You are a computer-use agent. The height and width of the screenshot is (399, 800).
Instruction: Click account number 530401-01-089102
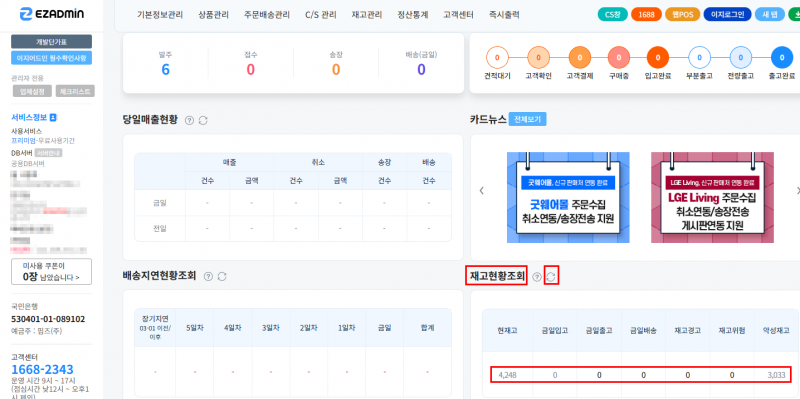[48, 319]
